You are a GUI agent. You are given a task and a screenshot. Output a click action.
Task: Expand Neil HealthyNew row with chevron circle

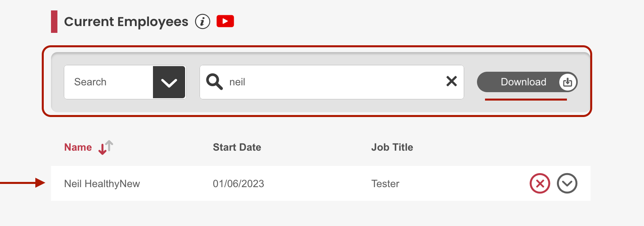pyautogui.click(x=567, y=184)
